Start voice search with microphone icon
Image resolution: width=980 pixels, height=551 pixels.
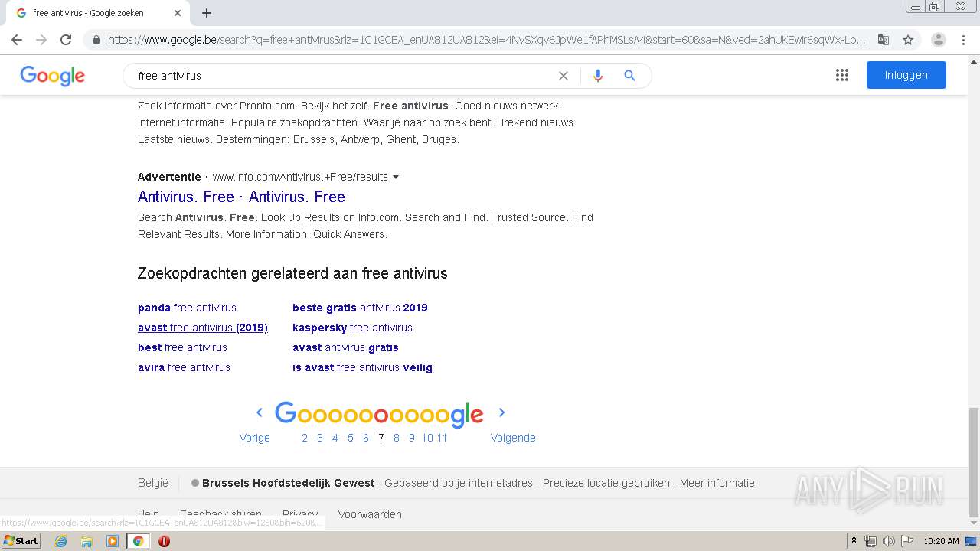tap(598, 76)
